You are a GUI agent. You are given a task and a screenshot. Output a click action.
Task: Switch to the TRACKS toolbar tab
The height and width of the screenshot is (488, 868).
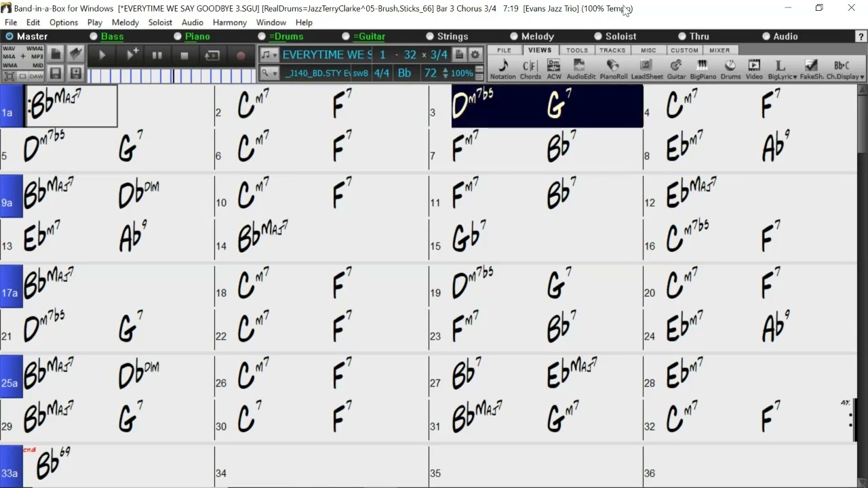pyautogui.click(x=612, y=50)
